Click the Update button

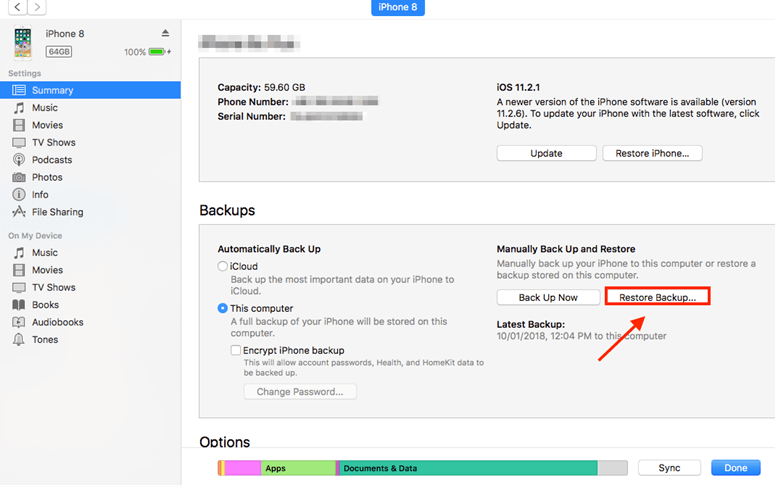click(546, 153)
